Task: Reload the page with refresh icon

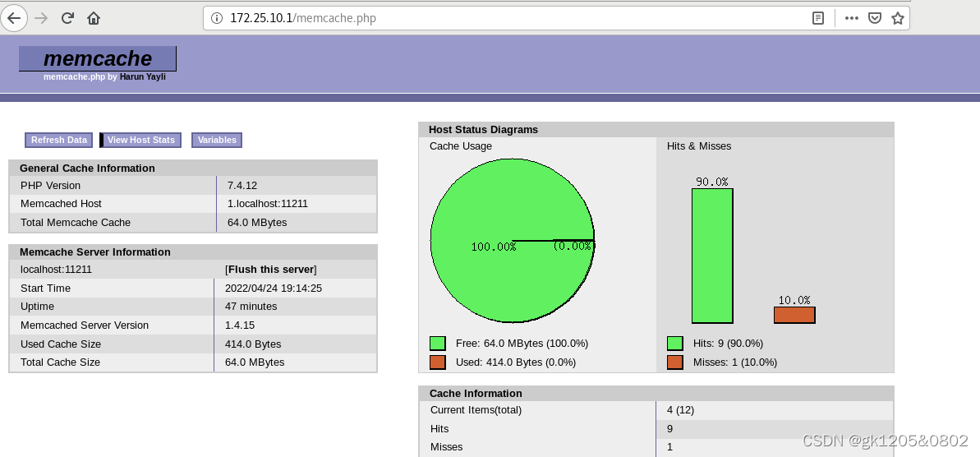Action: pyautogui.click(x=67, y=17)
